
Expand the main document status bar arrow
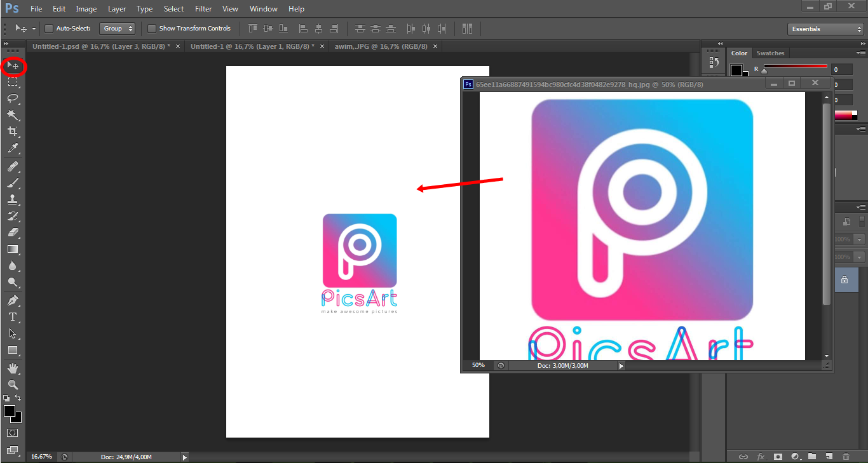click(185, 457)
